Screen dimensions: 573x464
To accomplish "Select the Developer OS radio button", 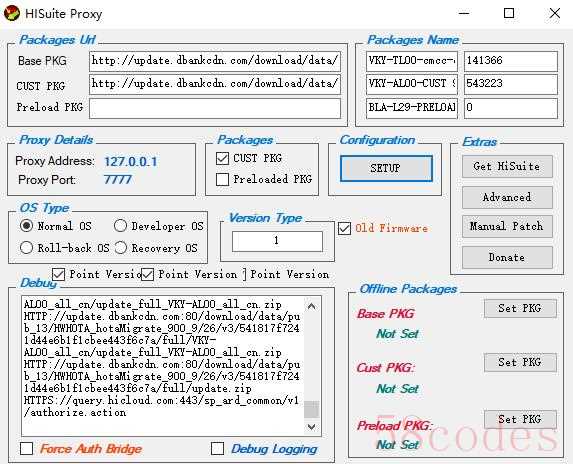I will pyautogui.click(x=120, y=226).
